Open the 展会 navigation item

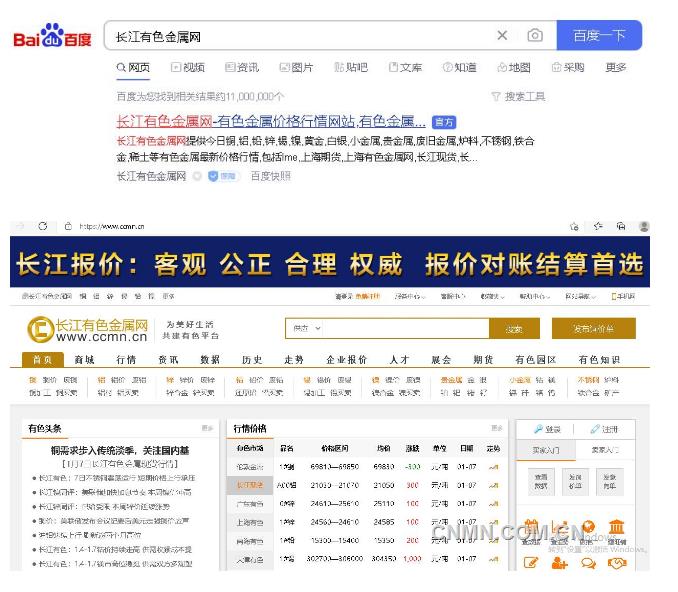441,360
